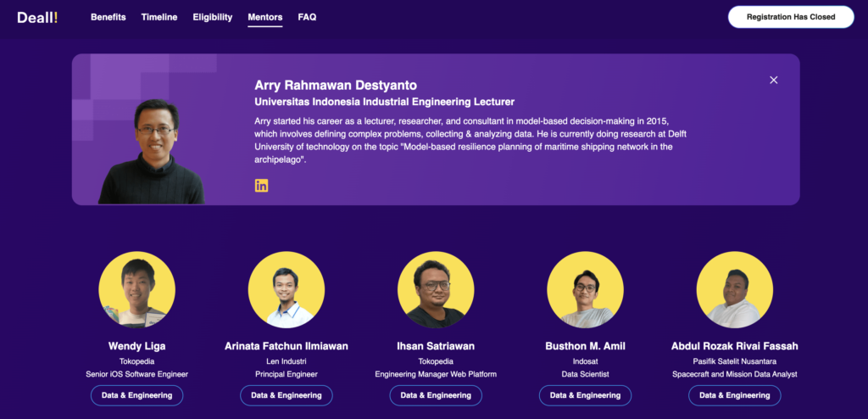Click Tokopedia under Wendy Liga
This screenshot has height=419, width=868.
tap(136, 361)
